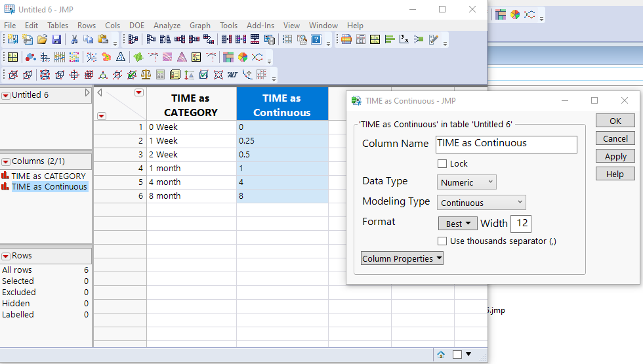Open the Data Type Numeric dropdown
The height and width of the screenshot is (364, 643).
467,182
